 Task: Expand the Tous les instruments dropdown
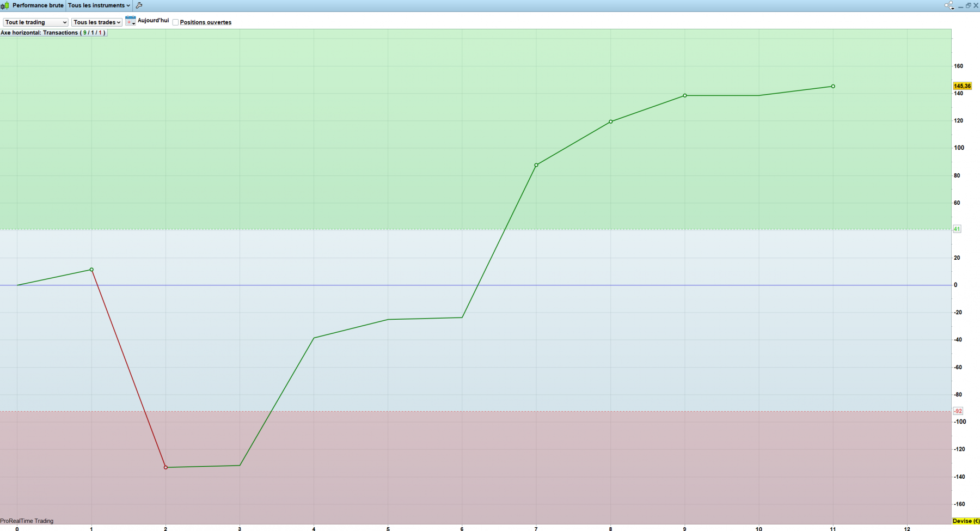tap(99, 5)
